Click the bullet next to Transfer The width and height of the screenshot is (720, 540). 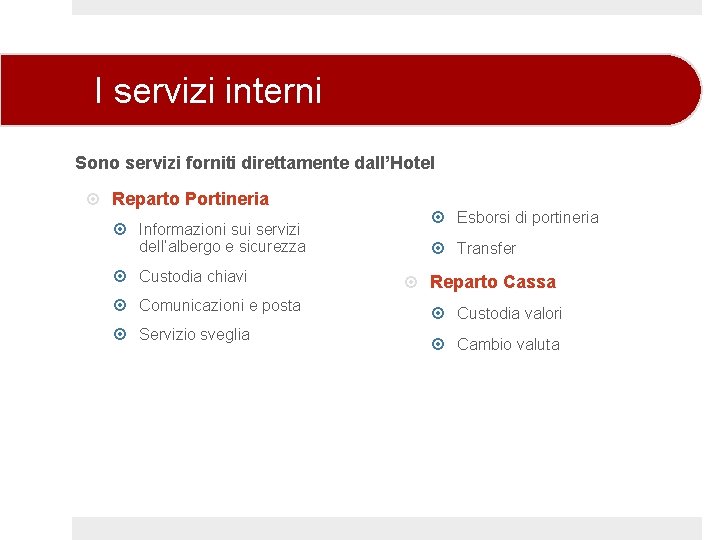click(438, 248)
